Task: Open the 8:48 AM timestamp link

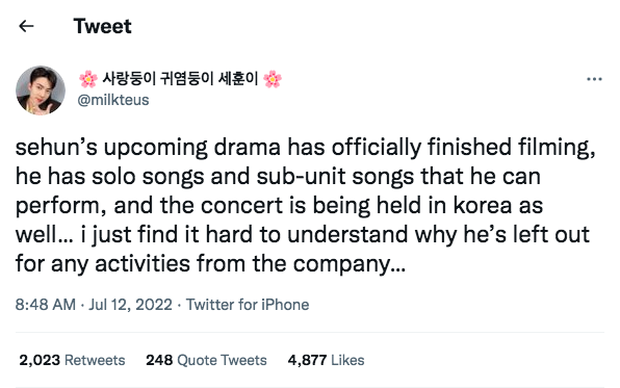Action: click(x=45, y=305)
